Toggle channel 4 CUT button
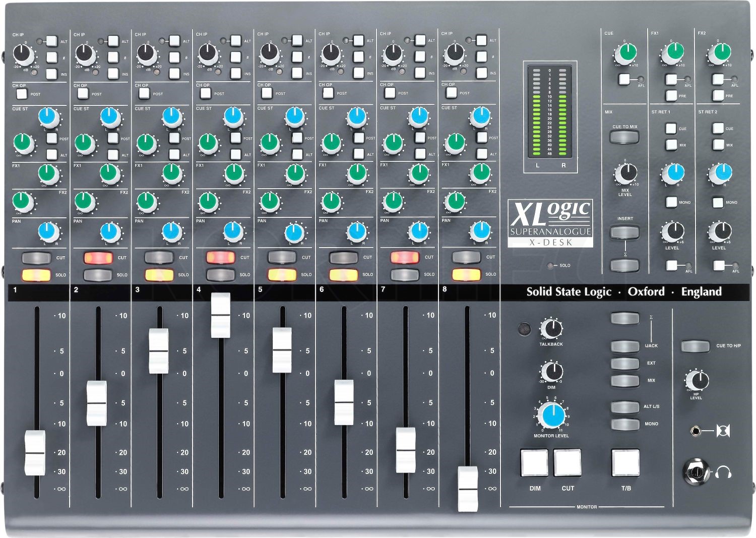The image size is (756, 538). [221, 257]
